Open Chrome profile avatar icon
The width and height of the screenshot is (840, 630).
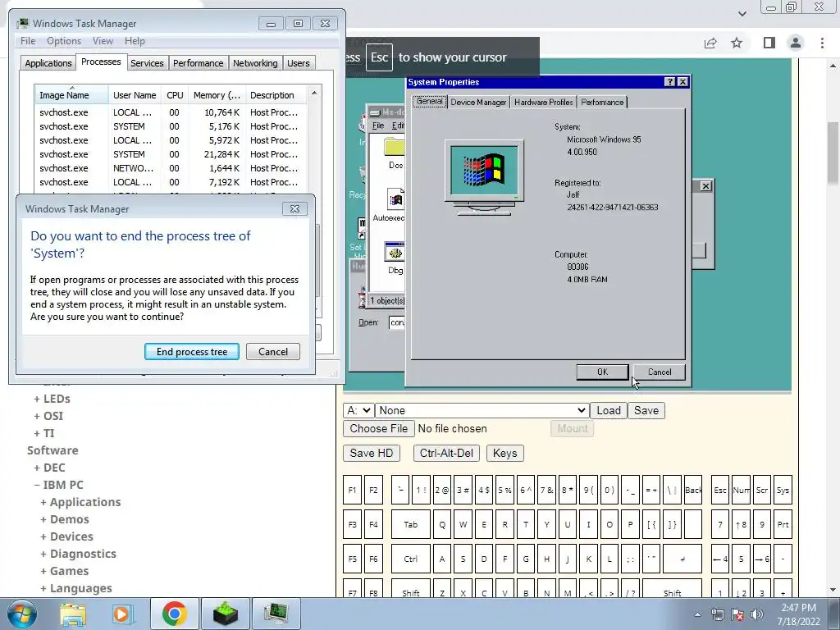pyautogui.click(x=796, y=43)
